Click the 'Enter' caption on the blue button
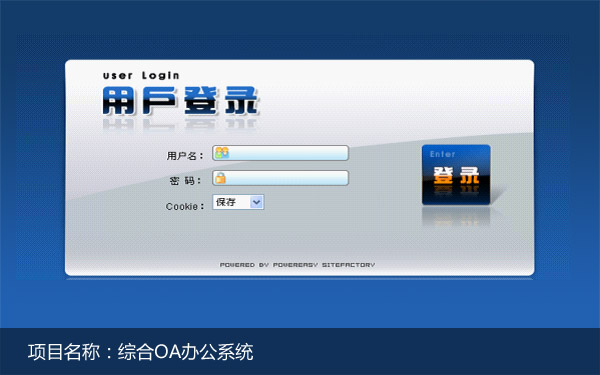Screen dimensions: 600x375 [442, 154]
